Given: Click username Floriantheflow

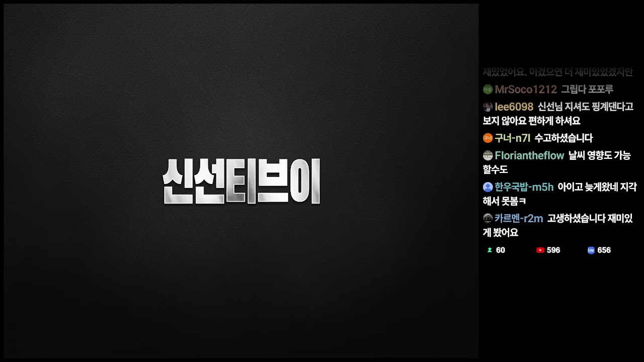Looking at the screenshot, I should (x=529, y=156).
